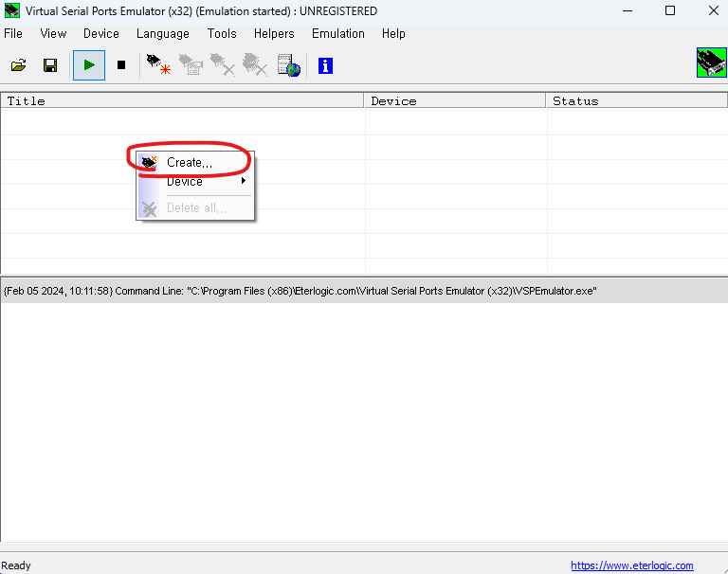
Task: Click Delete all... in context menu
Action: [195, 207]
